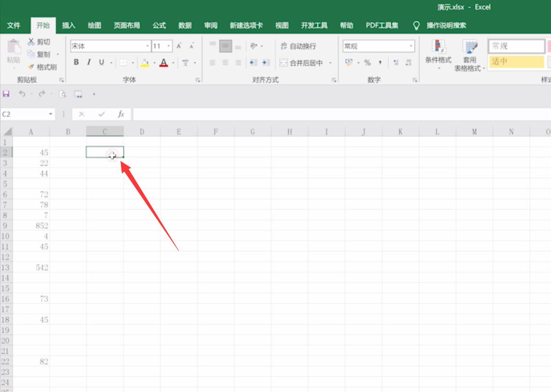Viewport: 551px width, 392px height.
Task: Switch to the 公式 (Formulas) tab
Action: 159,25
